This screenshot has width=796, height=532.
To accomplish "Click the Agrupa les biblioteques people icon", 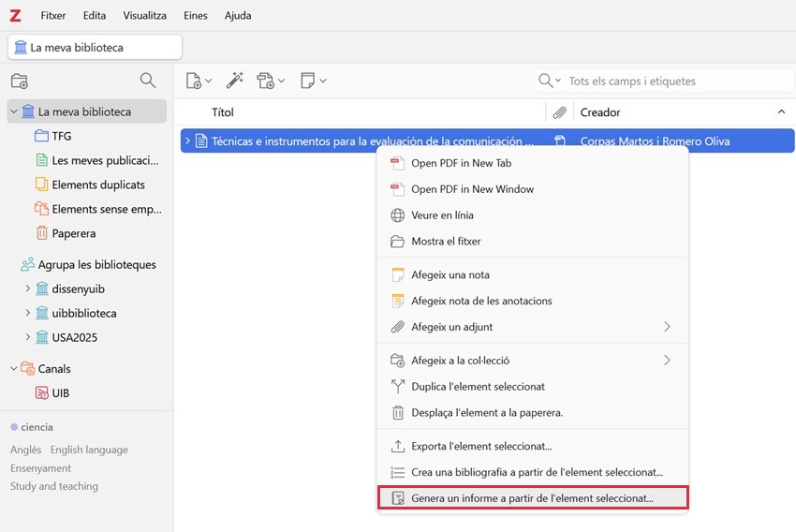I will pyautogui.click(x=27, y=264).
